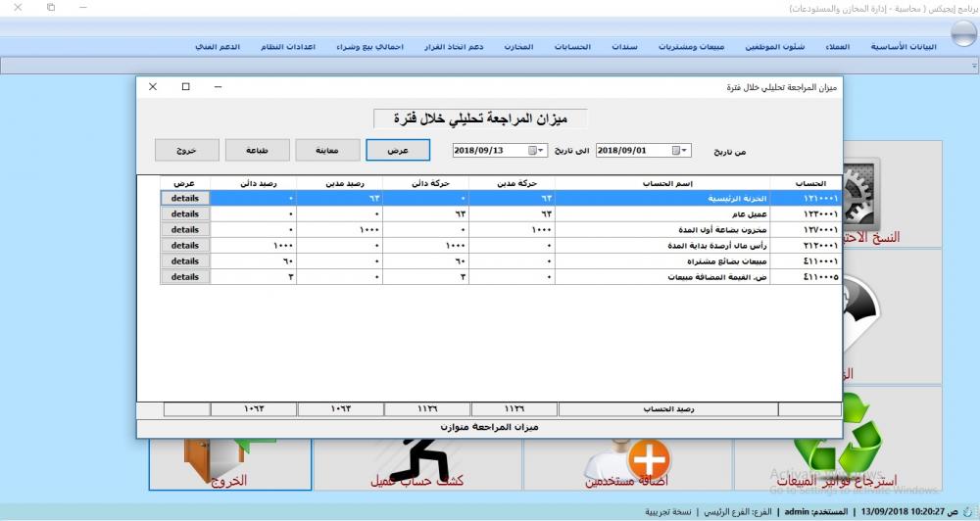Open the شئون الموظفين menu

(775, 47)
